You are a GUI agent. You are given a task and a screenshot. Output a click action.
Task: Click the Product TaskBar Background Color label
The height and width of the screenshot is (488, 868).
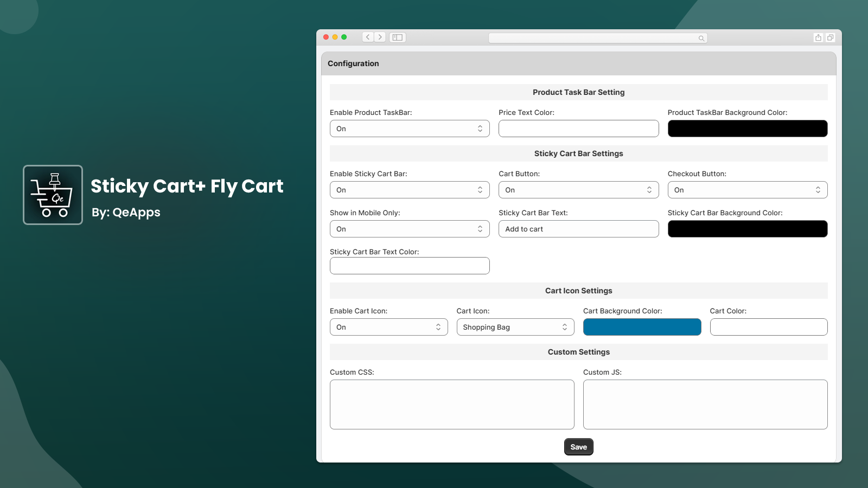click(x=727, y=113)
